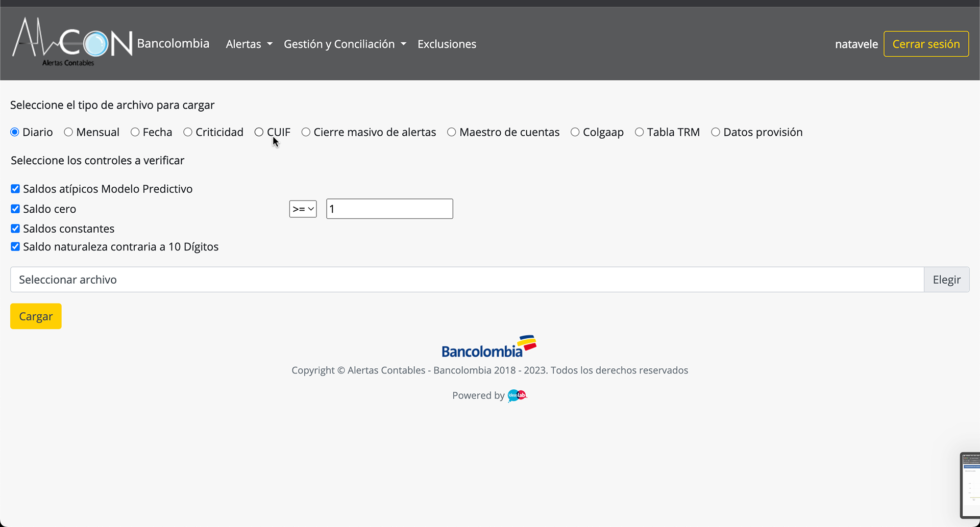
Task: Click 'Seleccione el tipo de archivo para cargar' text
Action: [x=112, y=105]
